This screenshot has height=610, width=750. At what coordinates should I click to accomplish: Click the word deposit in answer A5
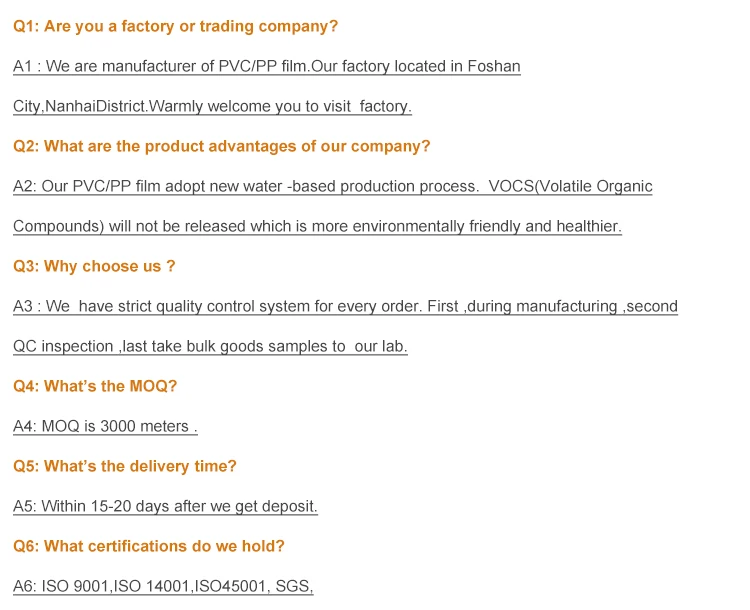coord(289,506)
